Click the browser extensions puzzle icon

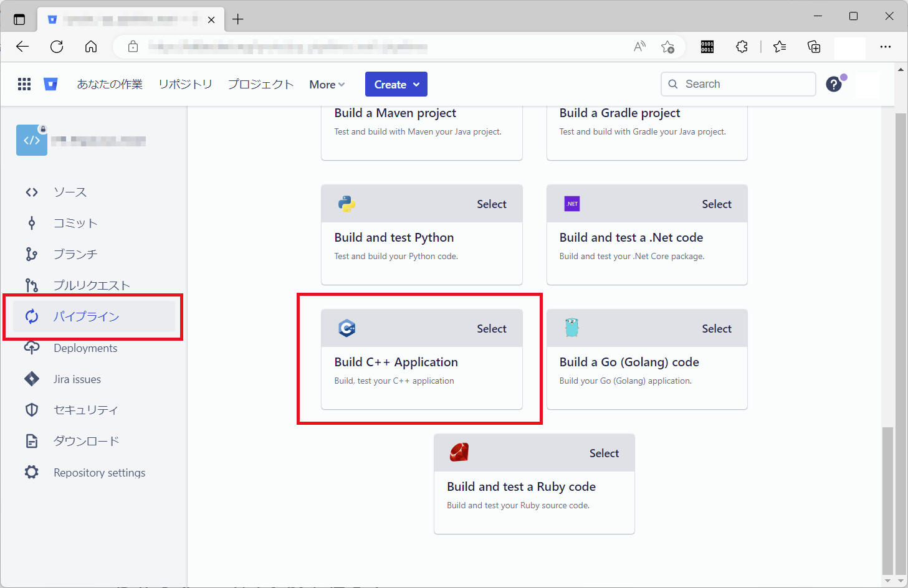pyautogui.click(x=742, y=47)
